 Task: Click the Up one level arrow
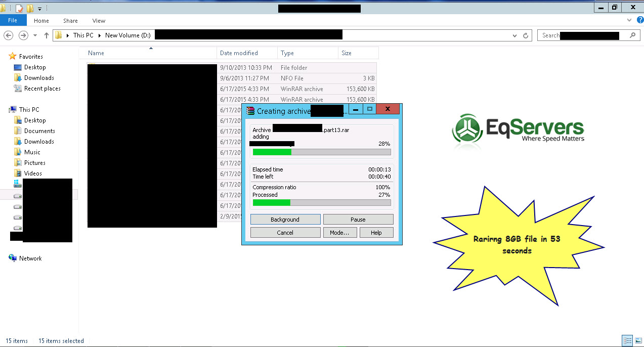tap(47, 35)
